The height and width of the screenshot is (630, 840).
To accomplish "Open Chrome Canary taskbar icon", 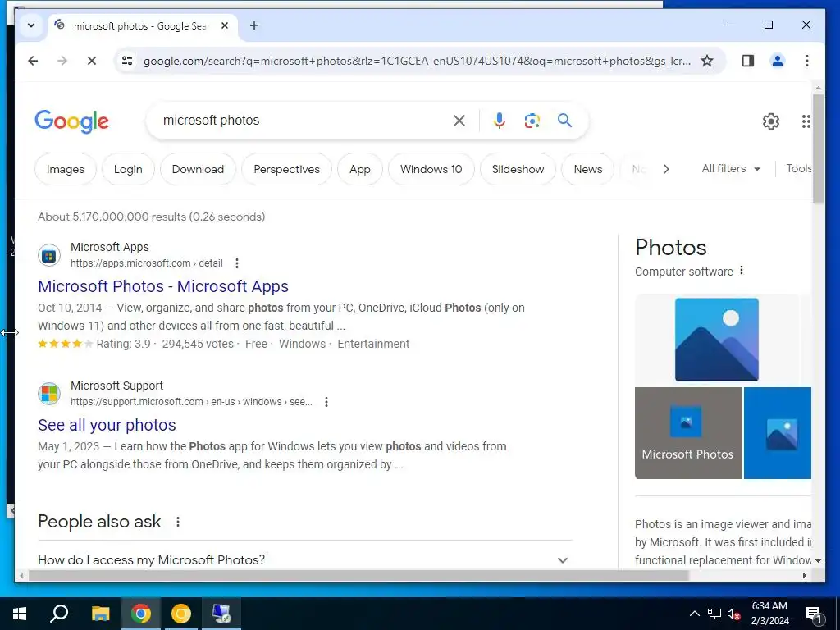I will (x=181, y=614).
